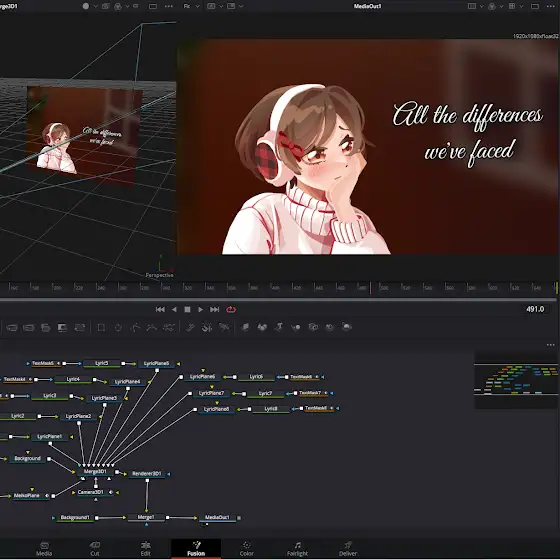Switch to the Color page

(246, 549)
